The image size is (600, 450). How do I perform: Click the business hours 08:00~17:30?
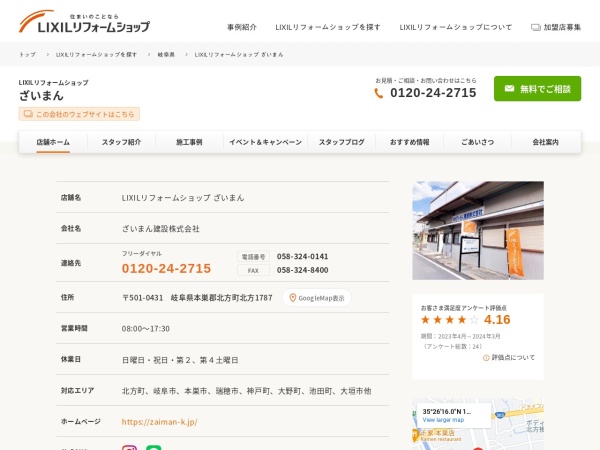tap(146, 328)
